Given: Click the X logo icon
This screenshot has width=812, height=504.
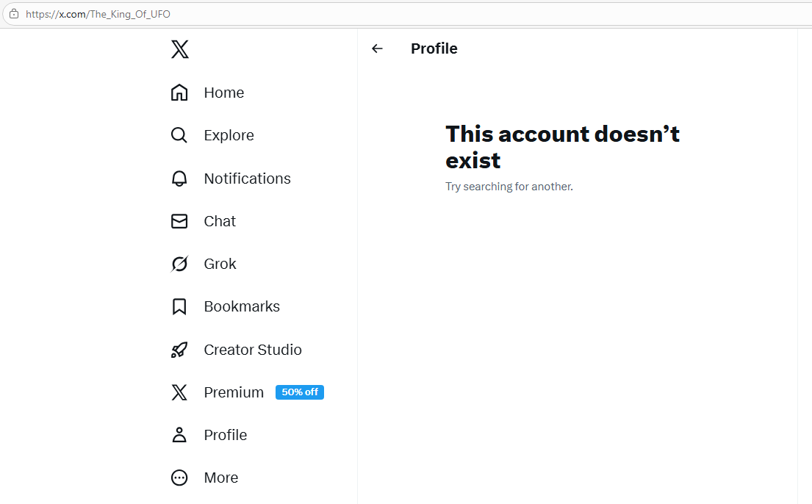Looking at the screenshot, I should [x=179, y=49].
